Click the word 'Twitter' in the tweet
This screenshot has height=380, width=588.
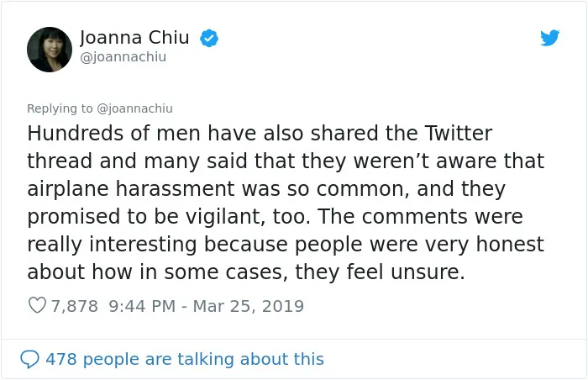pos(459,134)
